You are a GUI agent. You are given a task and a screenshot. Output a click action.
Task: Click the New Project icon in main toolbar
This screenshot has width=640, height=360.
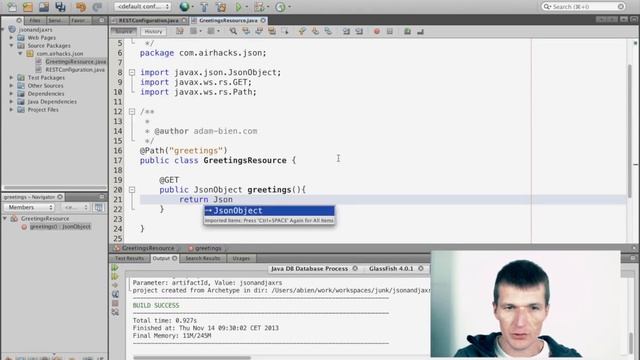pos(28,7)
